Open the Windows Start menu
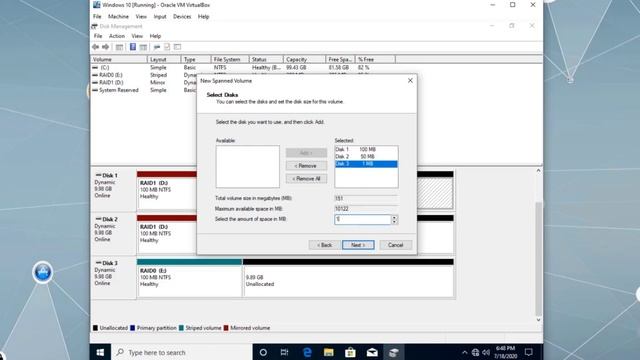The image size is (640, 360). pos(100,352)
